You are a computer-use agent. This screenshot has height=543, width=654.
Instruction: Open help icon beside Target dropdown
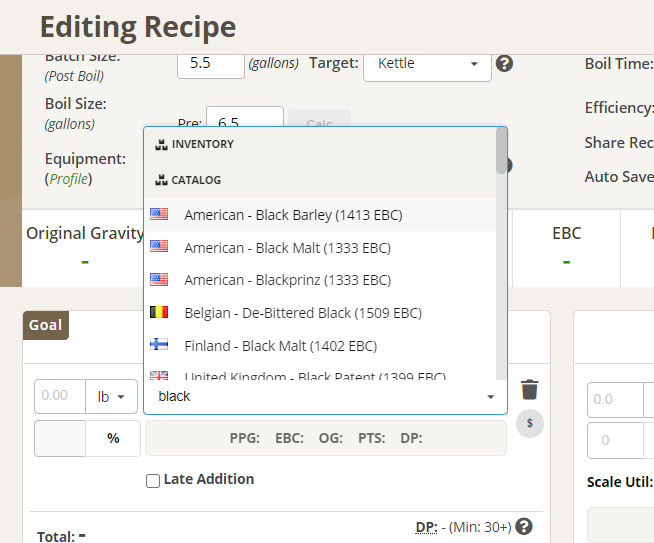(505, 64)
